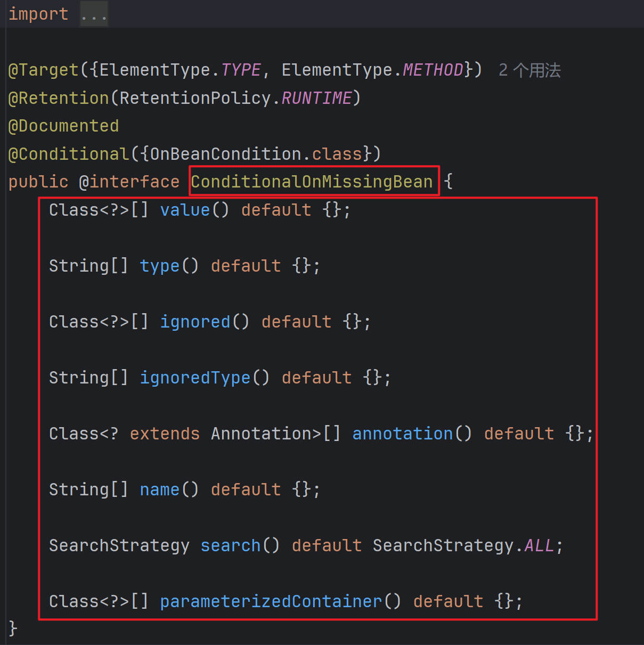Click the parameterizedContainer() method name
The image size is (644, 645).
coord(271,601)
